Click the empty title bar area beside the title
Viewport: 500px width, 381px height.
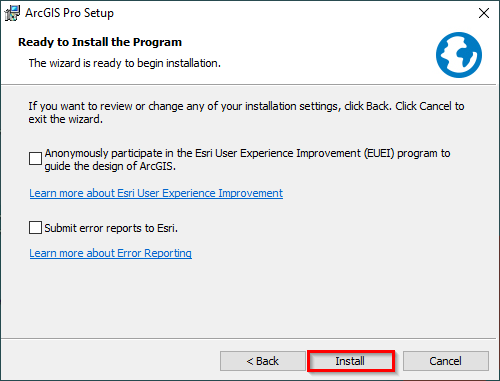click(293, 13)
